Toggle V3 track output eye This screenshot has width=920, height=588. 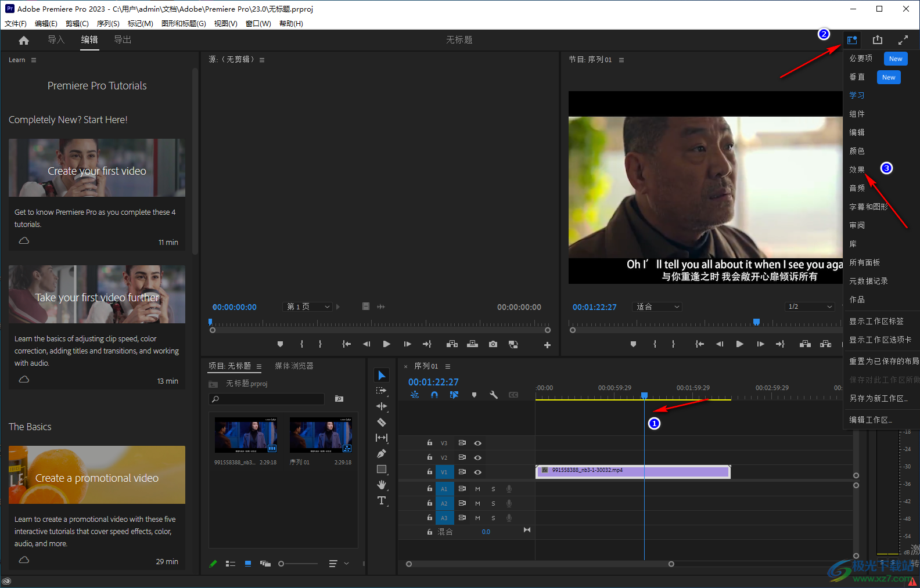click(x=477, y=443)
